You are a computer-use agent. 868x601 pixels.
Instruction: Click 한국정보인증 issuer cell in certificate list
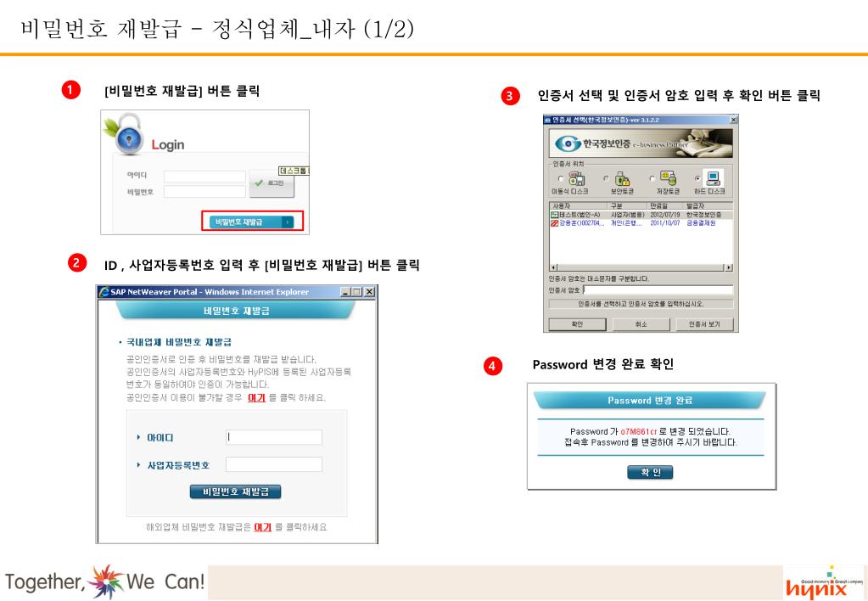[703, 215]
